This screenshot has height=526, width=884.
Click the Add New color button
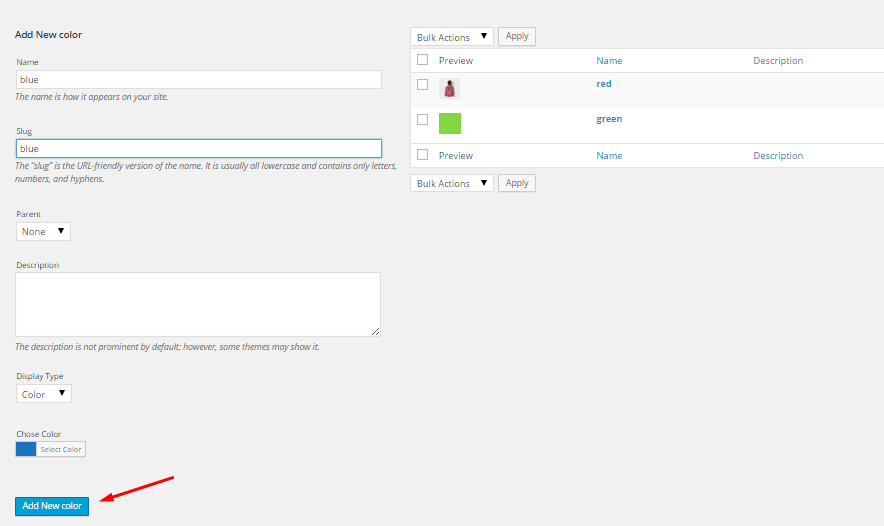pos(52,506)
